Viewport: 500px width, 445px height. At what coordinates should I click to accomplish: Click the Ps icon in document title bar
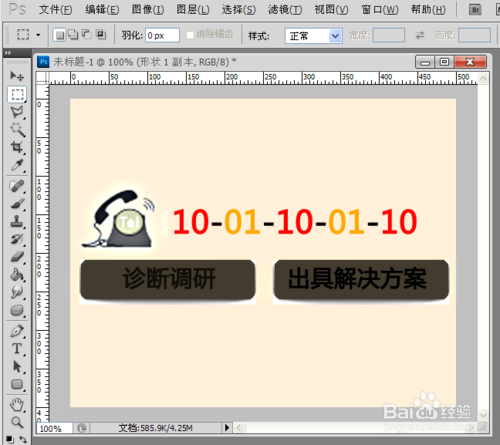(43, 62)
